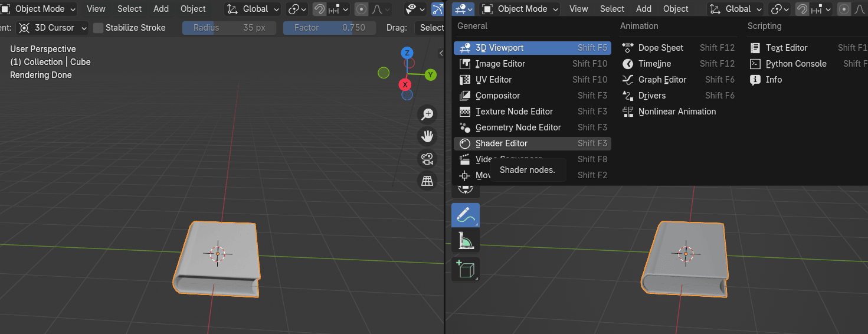Click the Factor slider

click(x=329, y=28)
